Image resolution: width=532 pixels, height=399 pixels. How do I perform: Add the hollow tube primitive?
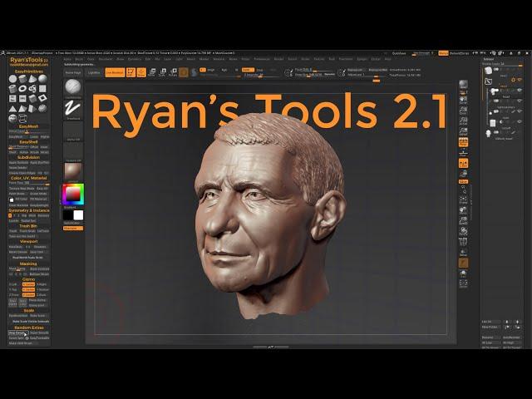point(12,89)
